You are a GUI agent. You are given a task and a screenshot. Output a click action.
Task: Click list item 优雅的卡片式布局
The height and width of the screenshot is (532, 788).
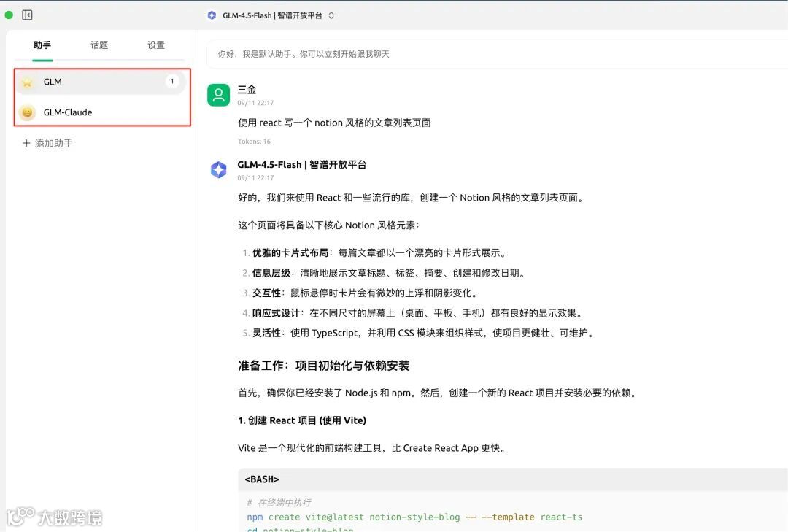pos(374,253)
